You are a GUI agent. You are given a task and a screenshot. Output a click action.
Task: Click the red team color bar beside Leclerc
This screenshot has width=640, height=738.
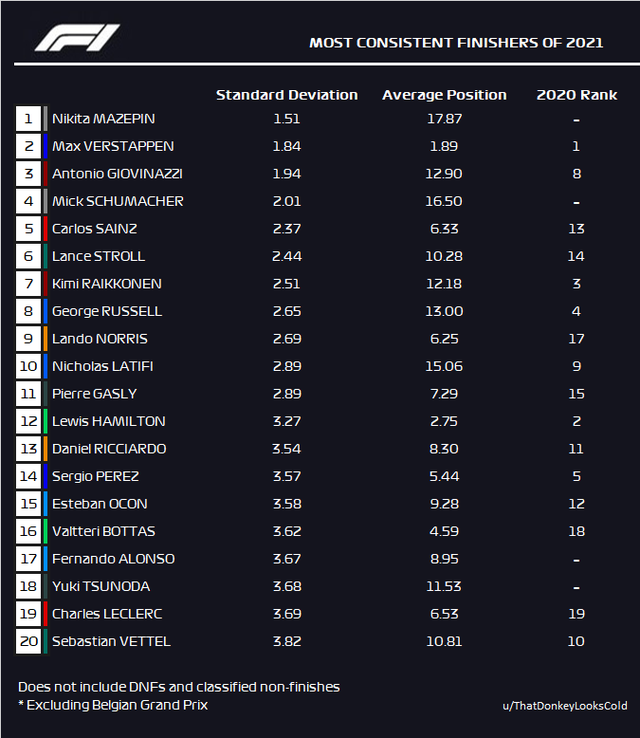pyautogui.click(x=45, y=614)
